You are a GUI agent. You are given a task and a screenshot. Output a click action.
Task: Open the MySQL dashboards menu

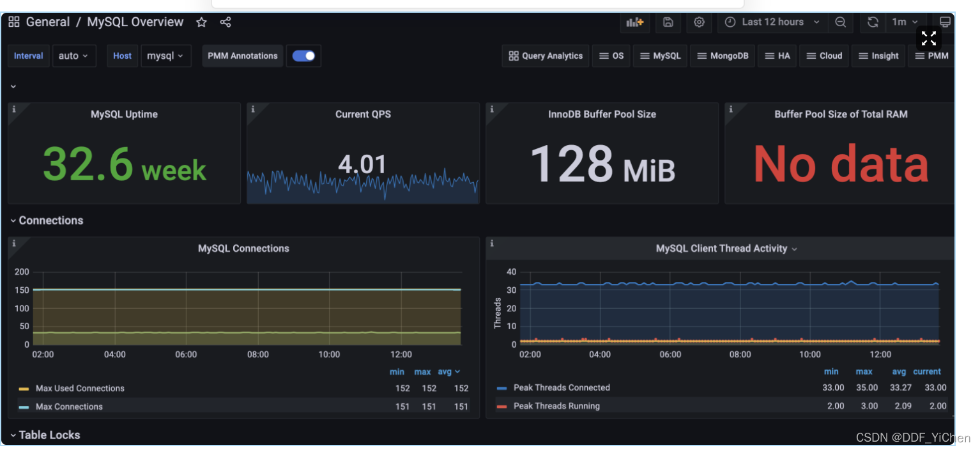660,56
